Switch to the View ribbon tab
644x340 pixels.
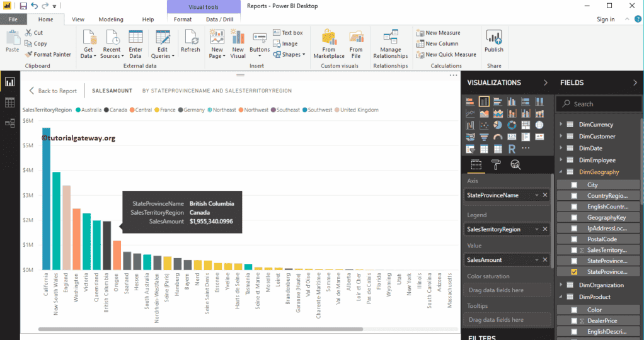pyautogui.click(x=78, y=20)
